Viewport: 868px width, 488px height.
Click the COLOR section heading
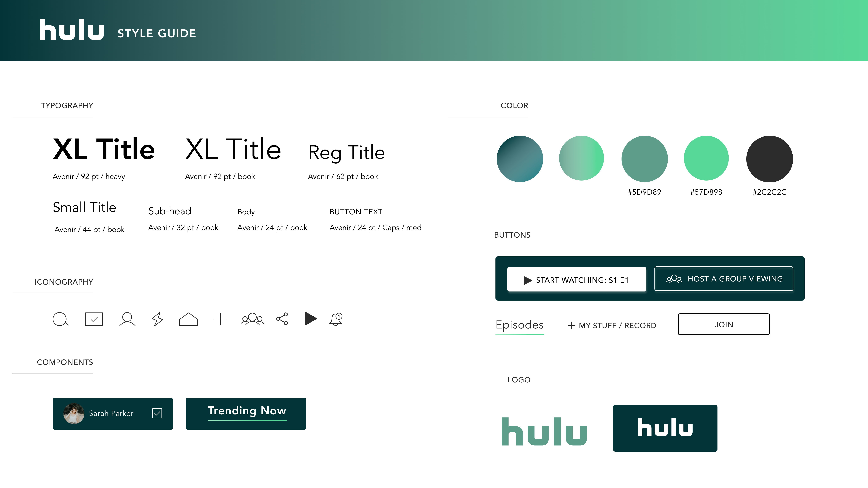coord(515,105)
